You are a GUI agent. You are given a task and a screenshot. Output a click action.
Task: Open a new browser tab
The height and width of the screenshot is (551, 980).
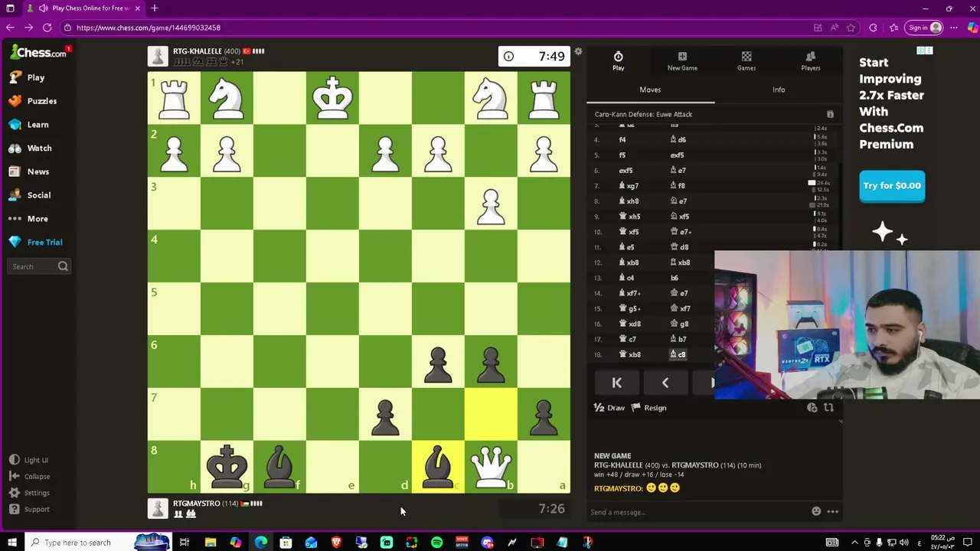tap(155, 8)
